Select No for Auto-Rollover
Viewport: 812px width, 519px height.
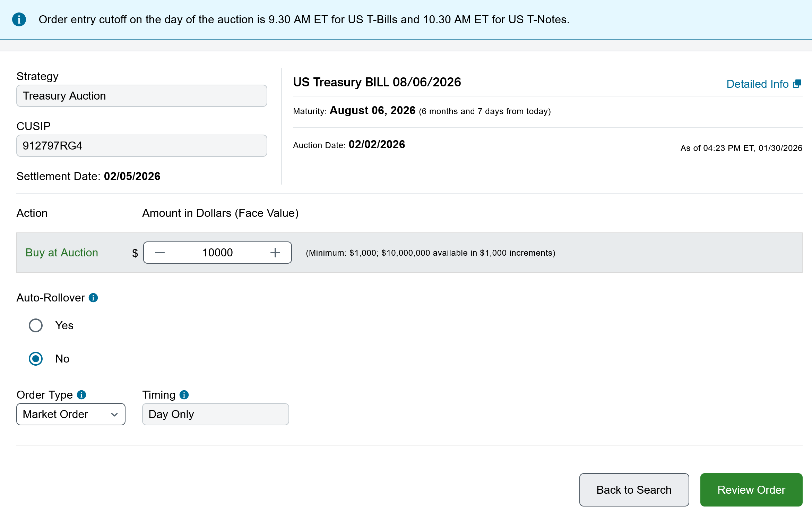[36, 359]
